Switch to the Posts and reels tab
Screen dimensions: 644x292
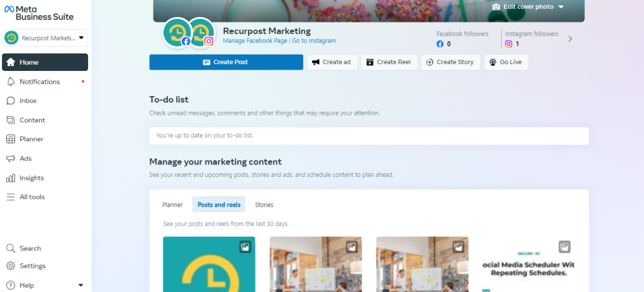(219, 205)
